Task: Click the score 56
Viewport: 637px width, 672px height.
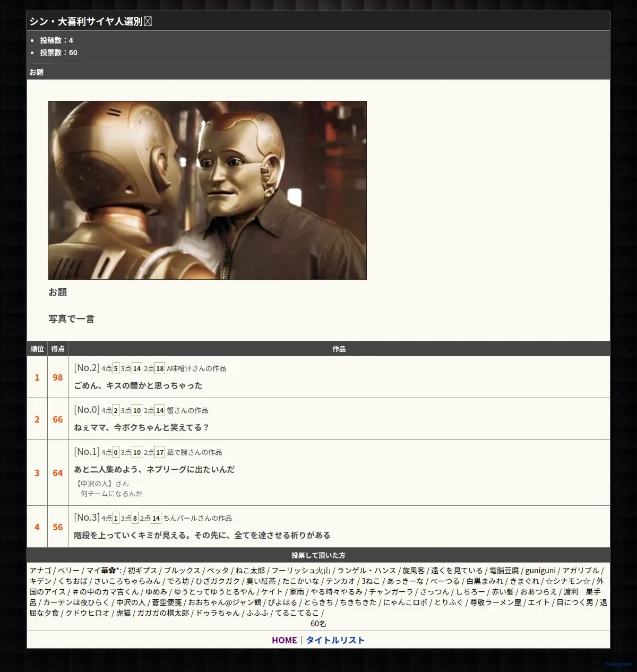Action: pos(58,527)
